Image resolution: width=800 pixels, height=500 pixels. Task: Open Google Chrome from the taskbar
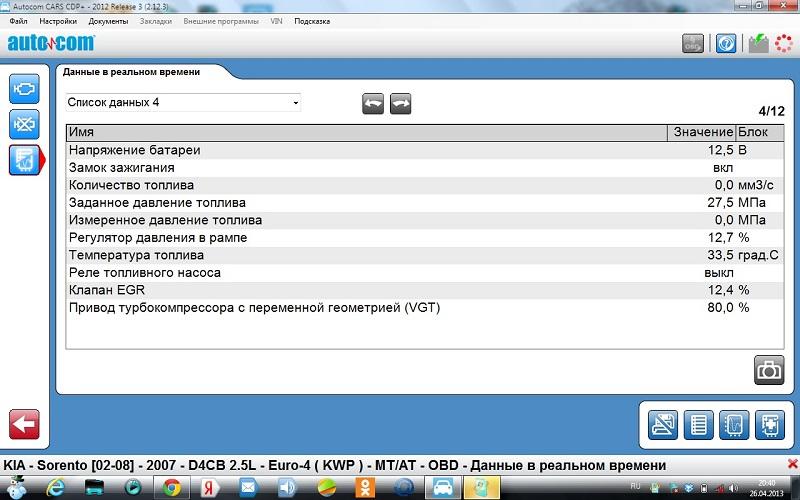(171, 487)
